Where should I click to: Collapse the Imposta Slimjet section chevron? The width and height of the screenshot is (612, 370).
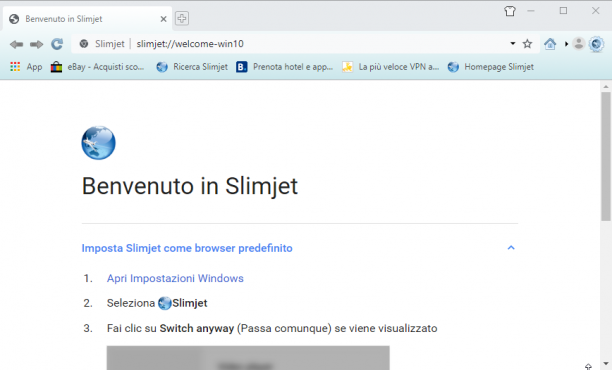pos(511,248)
